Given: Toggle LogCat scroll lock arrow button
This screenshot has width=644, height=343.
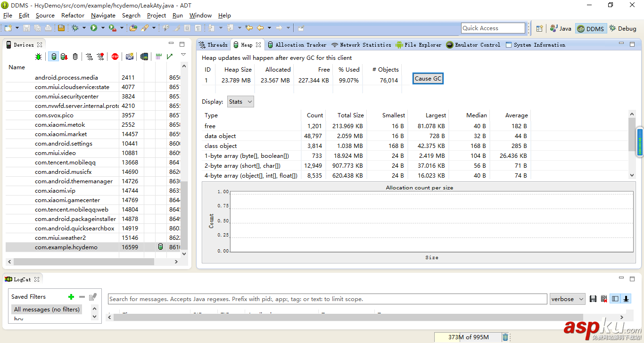Looking at the screenshot, I should pos(626,299).
